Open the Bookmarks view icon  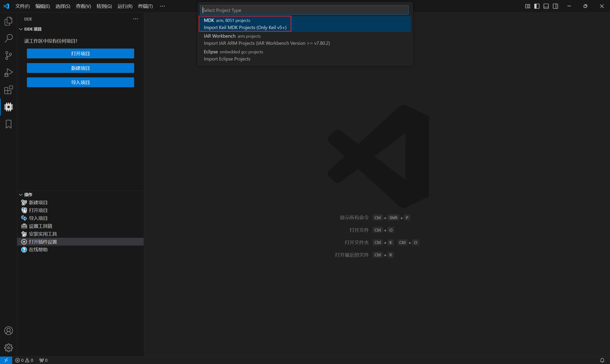click(x=8, y=124)
